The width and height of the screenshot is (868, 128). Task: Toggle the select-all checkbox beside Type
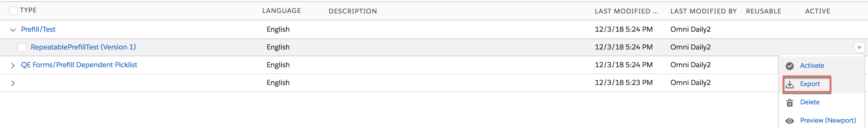pos(13,11)
